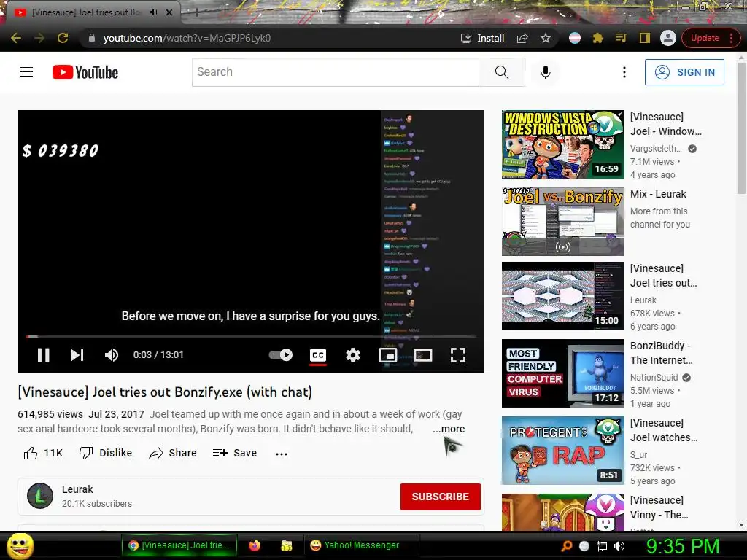This screenshot has width=747, height=560.
Task: Open Leurak channel name link
Action: [77, 489]
